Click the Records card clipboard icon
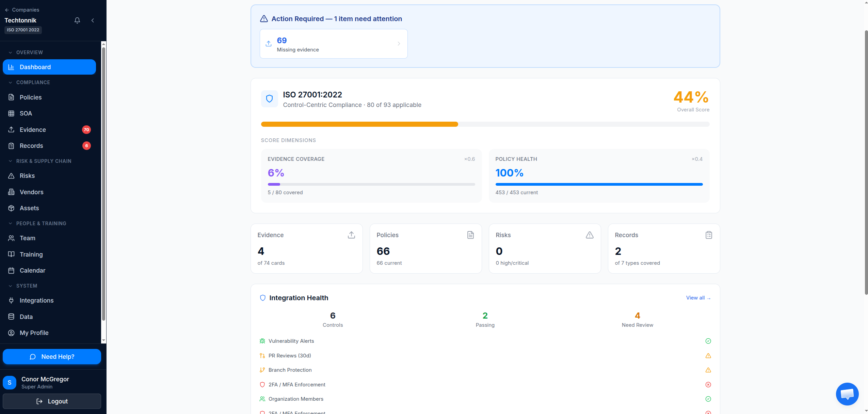 pos(709,235)
